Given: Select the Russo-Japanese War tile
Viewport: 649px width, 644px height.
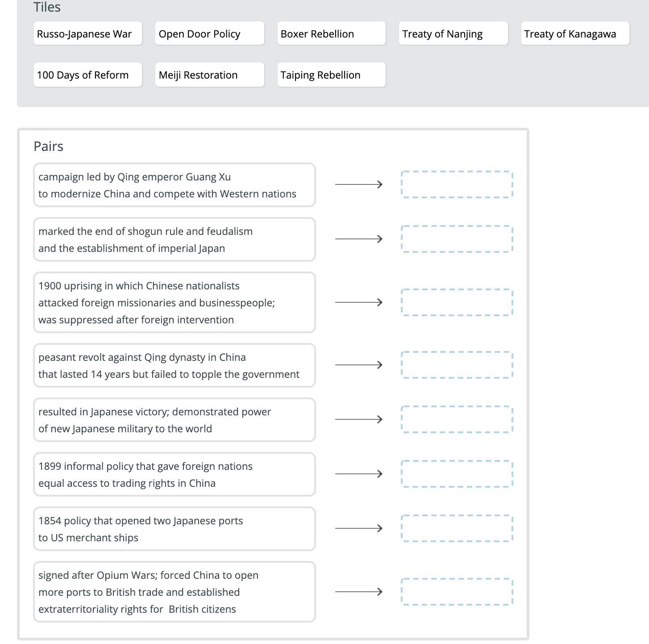Looking at the screenshot, I should (x=87, y=33).
